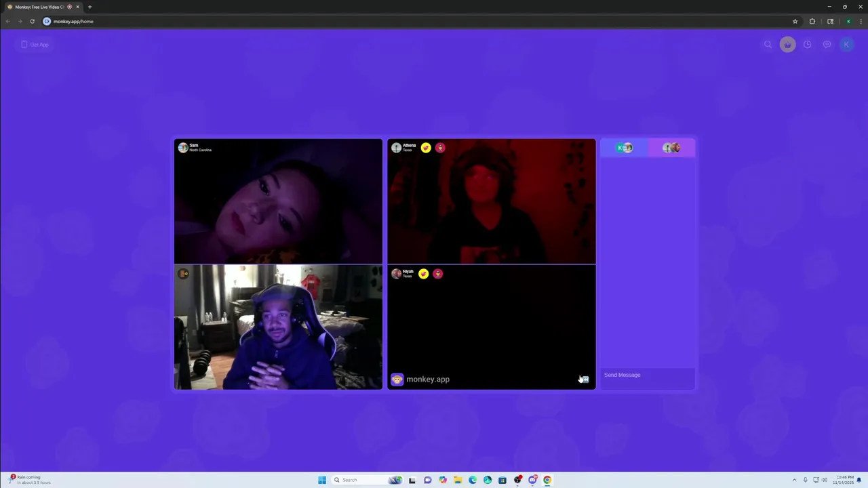Click Athena's profile avatar

[x=396, y=148]
